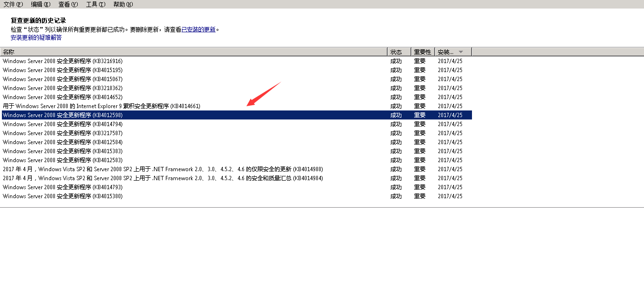Sort updates by 状态 column header
This screenshot has height=293, width=644.
pos(399,52)
